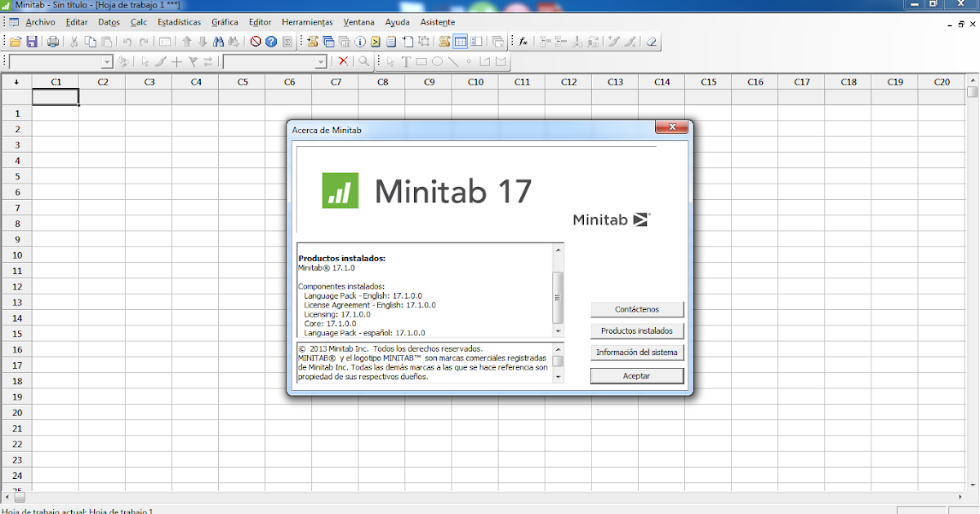Click the red X delete icon in graph toolbar
The image size is (980, 514).
click(x=344, y=61)
